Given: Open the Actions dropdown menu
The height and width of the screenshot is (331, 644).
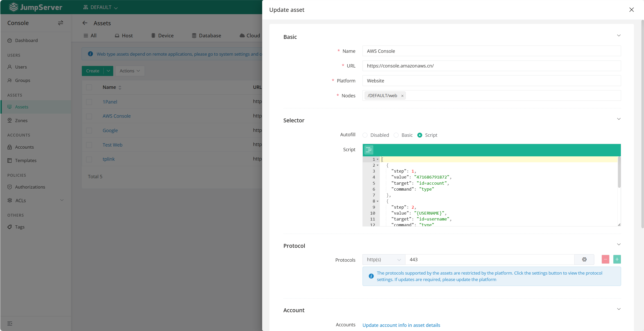Looking at the screenshot, I should [x=130, y=71].
